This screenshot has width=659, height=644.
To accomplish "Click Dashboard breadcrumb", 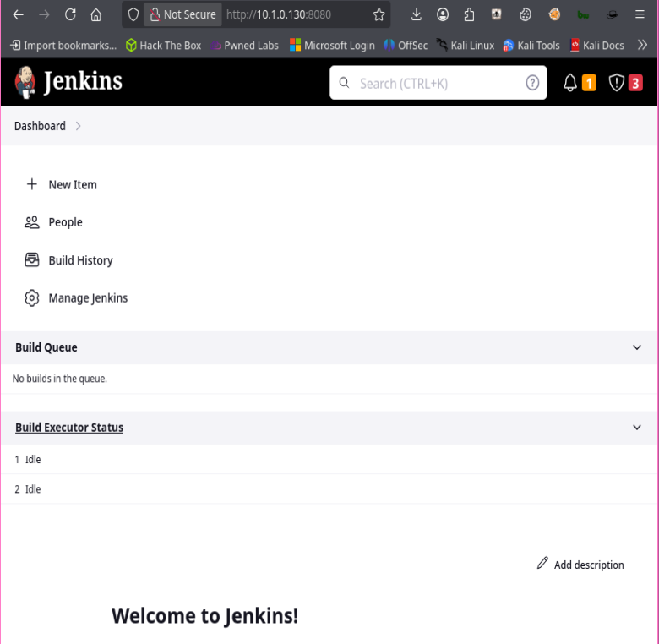I will 40,126.
